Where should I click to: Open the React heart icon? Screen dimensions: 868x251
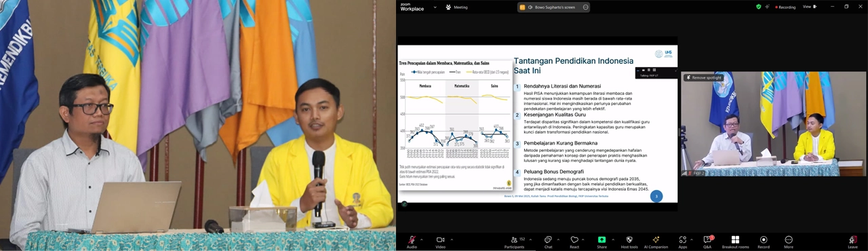[x=574, y=239]
